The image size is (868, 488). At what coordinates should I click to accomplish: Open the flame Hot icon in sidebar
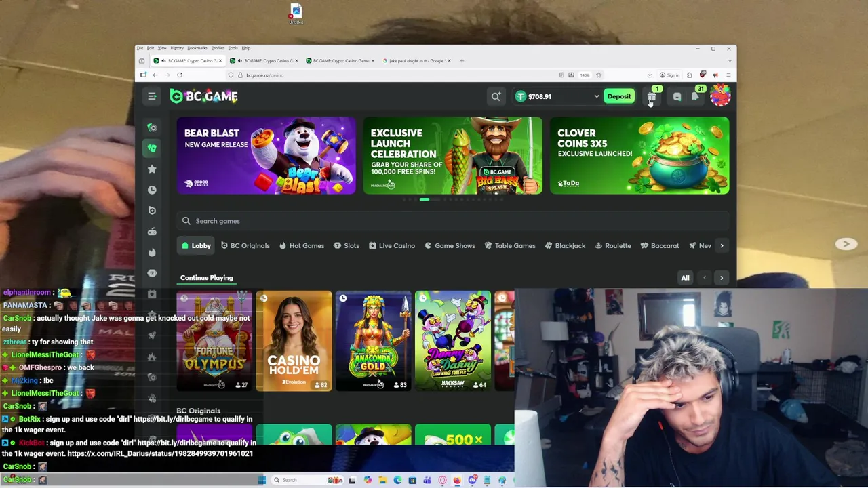click(152, 252)
